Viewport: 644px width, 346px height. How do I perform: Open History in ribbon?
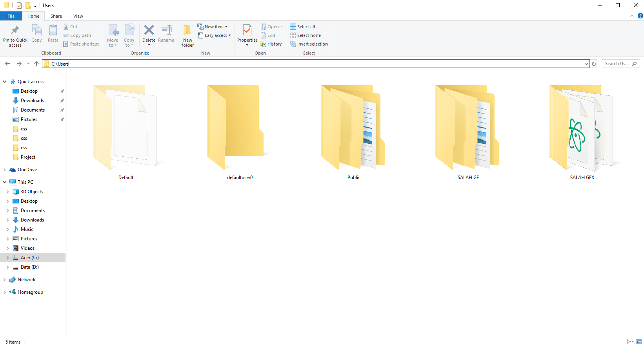(271, 44)
